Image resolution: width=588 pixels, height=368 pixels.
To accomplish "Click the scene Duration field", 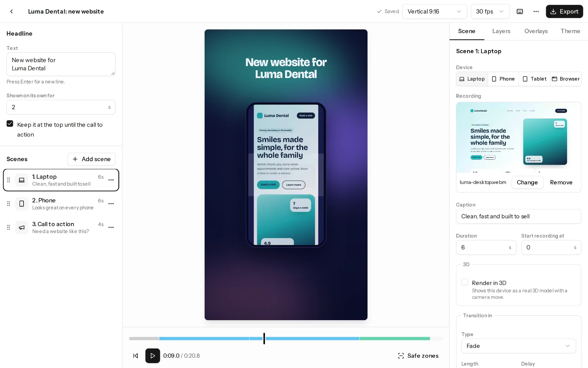I will click(486, 247).
